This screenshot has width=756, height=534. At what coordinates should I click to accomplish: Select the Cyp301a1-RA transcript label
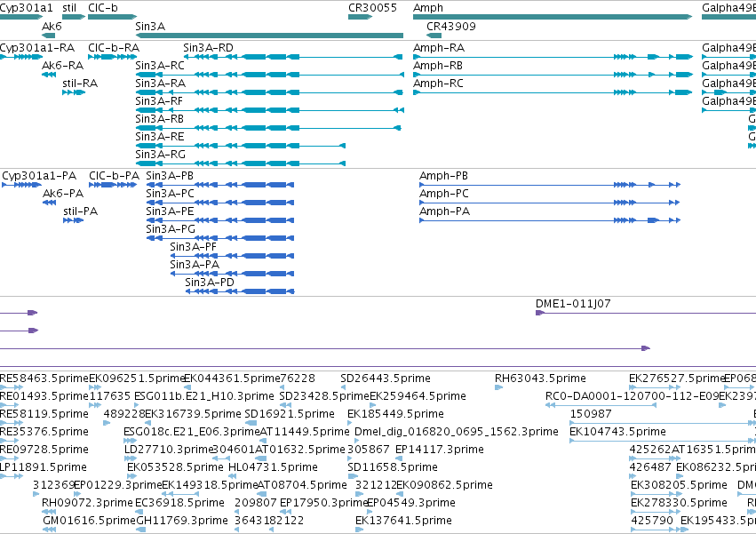click(x=37, y=48)
